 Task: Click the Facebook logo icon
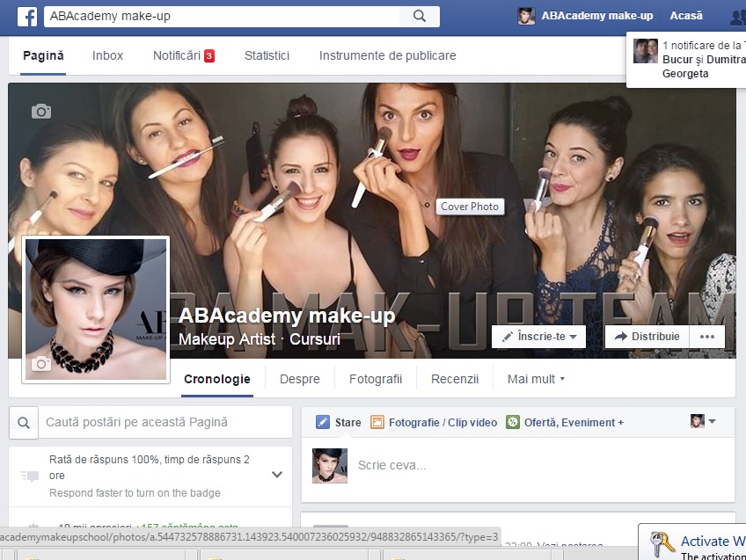click(27, 16)
